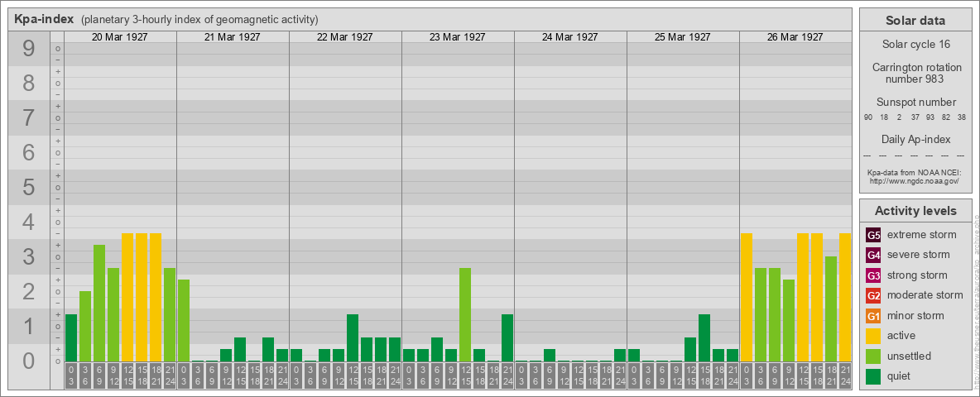Screen dimensions: 980x397
Task: Click the 'Sunspot number' label
Action: pos(915,103)
